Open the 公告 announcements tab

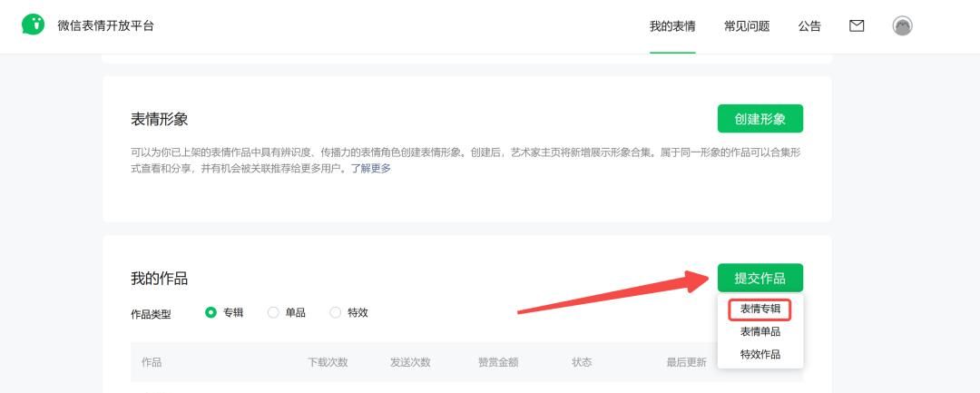[x=809, y=26]
